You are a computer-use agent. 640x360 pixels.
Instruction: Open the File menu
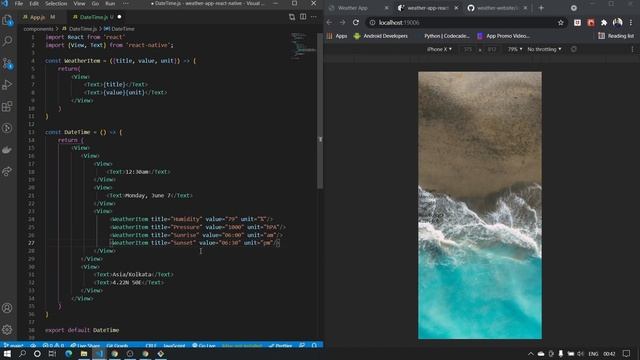tap(19, 4)
